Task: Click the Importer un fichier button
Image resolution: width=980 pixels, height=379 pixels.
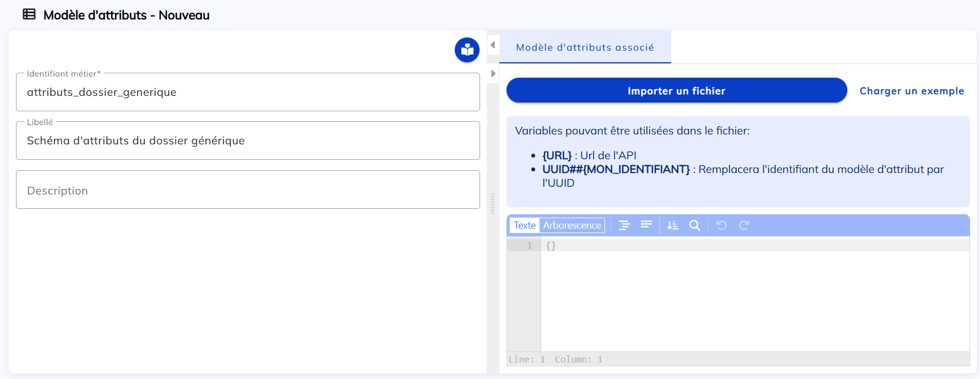Action: tap(676, 90)
